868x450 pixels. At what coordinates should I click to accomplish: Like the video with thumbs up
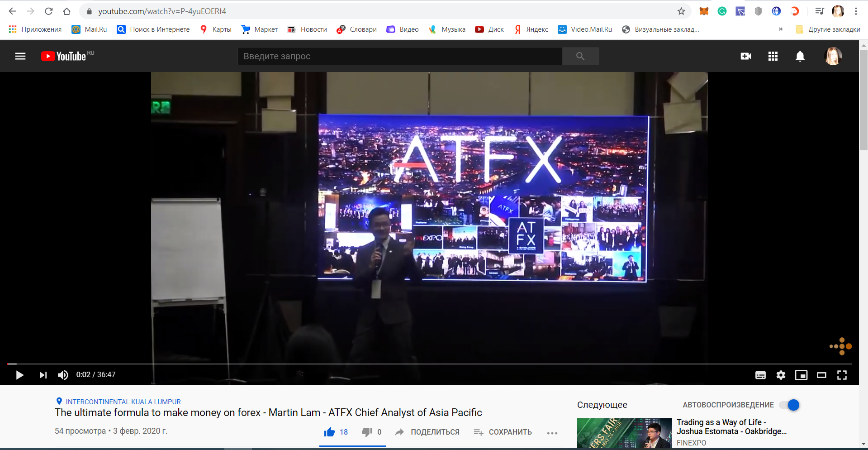[x=329, y=432]
